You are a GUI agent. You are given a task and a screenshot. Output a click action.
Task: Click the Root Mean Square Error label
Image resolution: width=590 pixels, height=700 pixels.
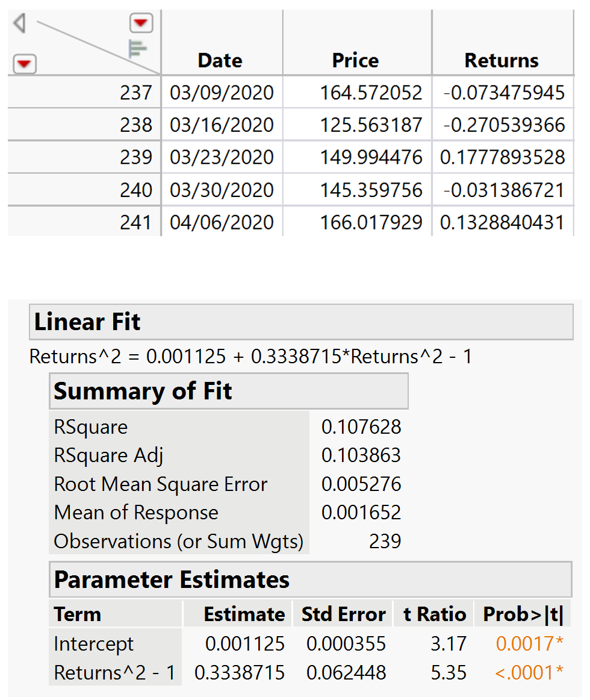click(161, 484)
